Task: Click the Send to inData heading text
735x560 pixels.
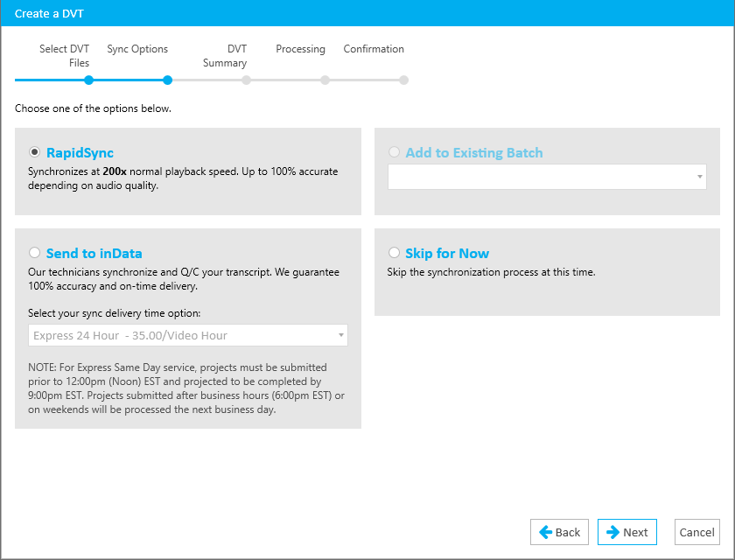Action: click(x=94, y=254)
